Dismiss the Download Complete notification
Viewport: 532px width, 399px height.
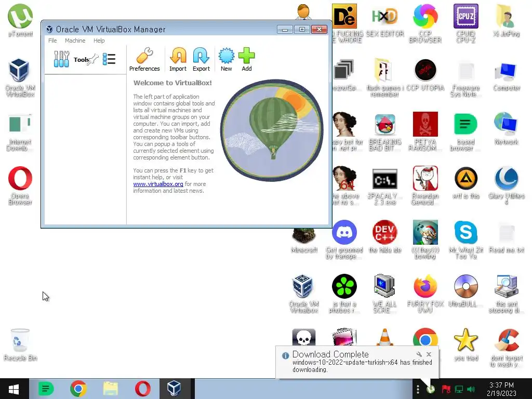point(429,354)
